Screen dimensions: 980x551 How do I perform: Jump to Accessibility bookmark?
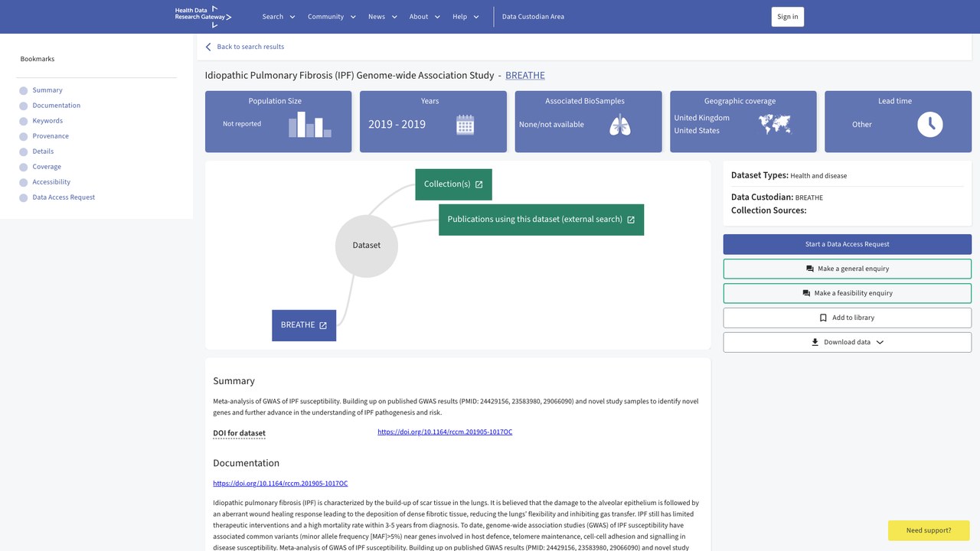[x=51, y=182]
